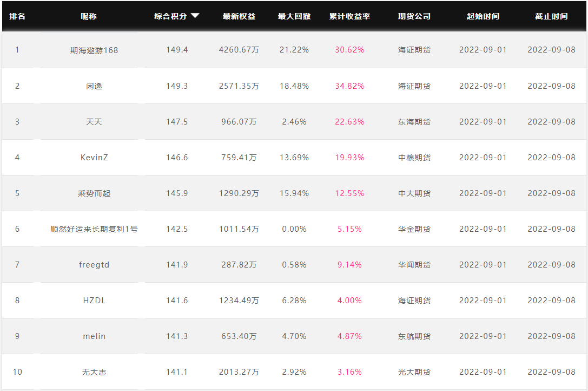Click return rate 34.82%
This screenshot has width=588, height=391.
[349, 86]
